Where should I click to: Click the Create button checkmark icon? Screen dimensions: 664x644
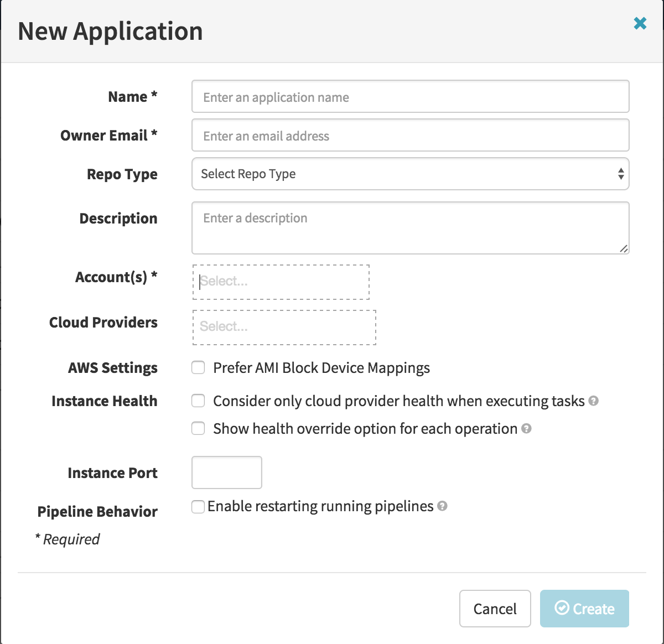coord(562,608)
